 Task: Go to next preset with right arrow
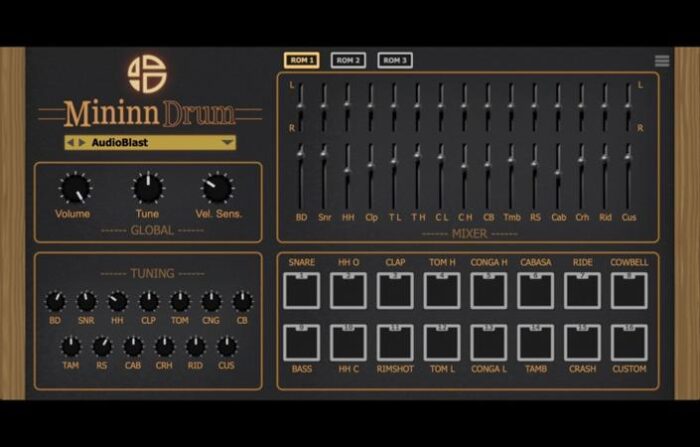[82, 143]
